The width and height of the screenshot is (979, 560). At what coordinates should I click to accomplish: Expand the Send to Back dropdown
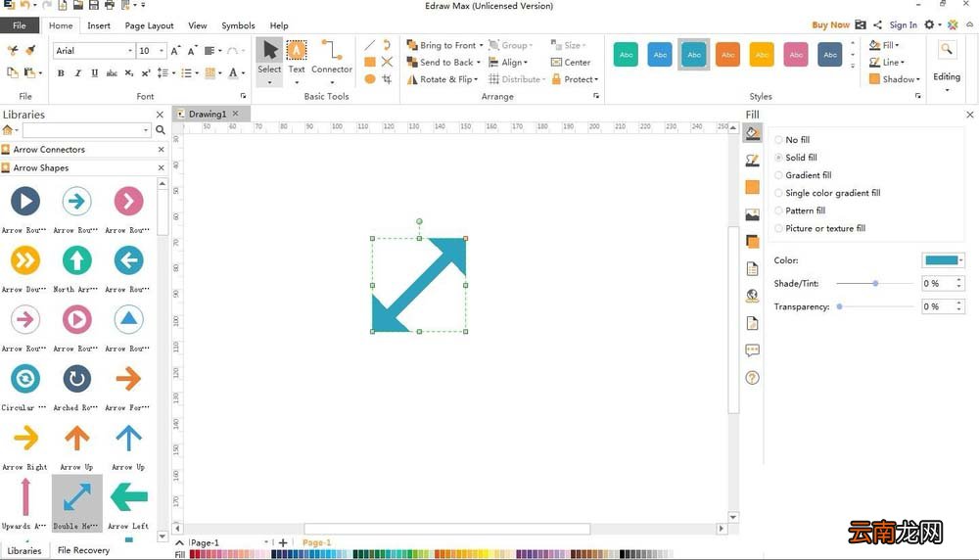pos(479,63)
